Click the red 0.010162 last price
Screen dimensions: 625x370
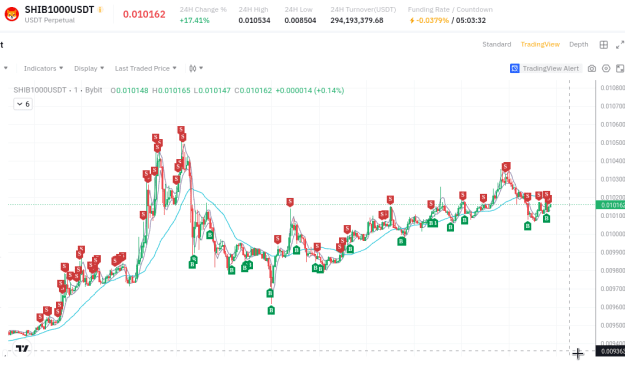point(144,14)
